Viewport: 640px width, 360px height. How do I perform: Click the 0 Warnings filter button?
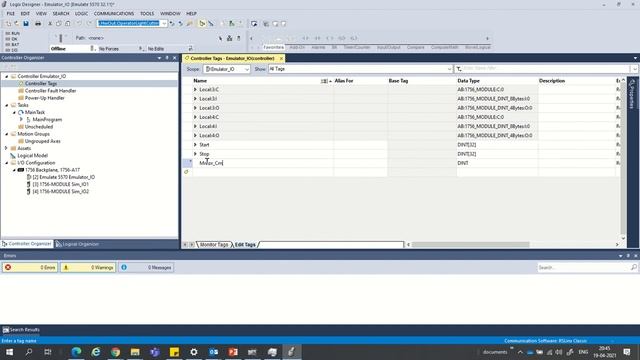point(88,267)
